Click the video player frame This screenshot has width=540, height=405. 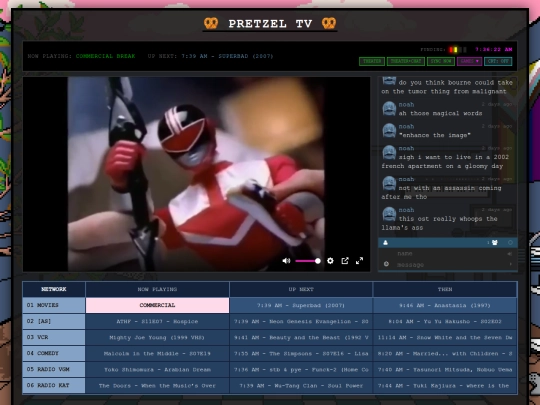pos(196,174)
